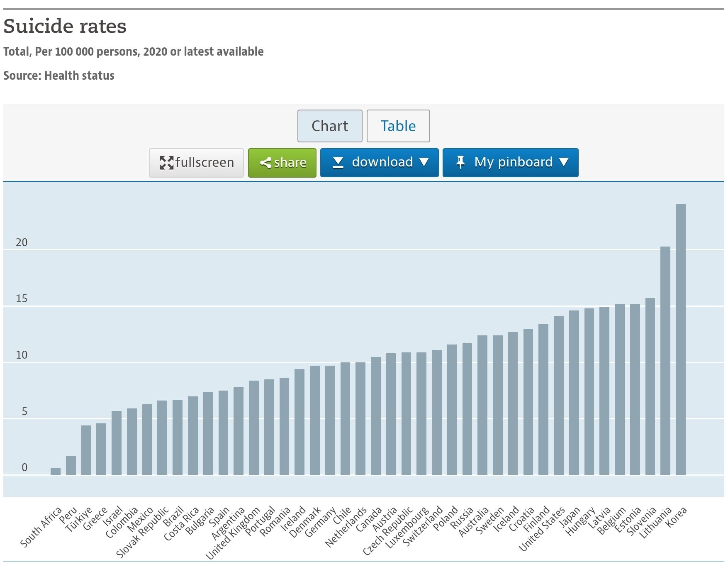Click the 'South Africa' axis label
The height and width of the screenshot is (562, 728).
(41, 527)
